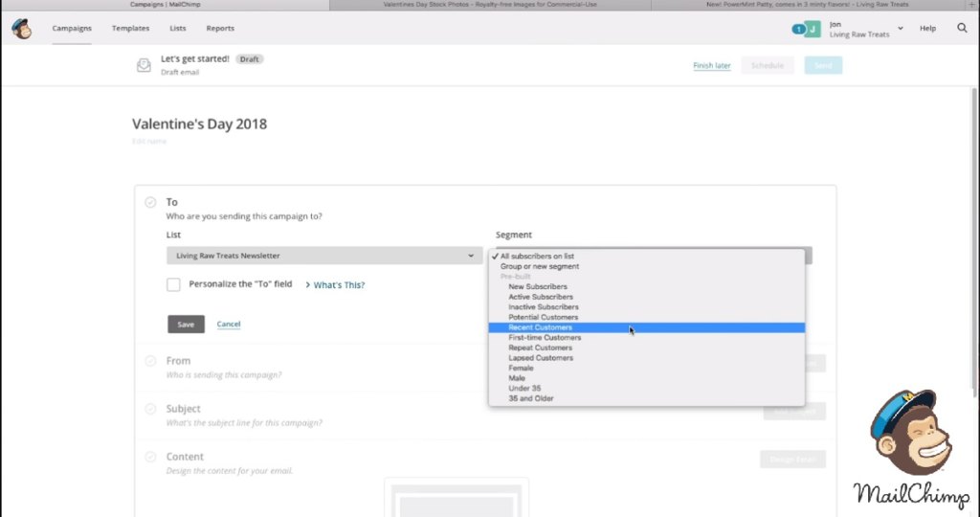Cancel the To section edits

tap(228, 324)
